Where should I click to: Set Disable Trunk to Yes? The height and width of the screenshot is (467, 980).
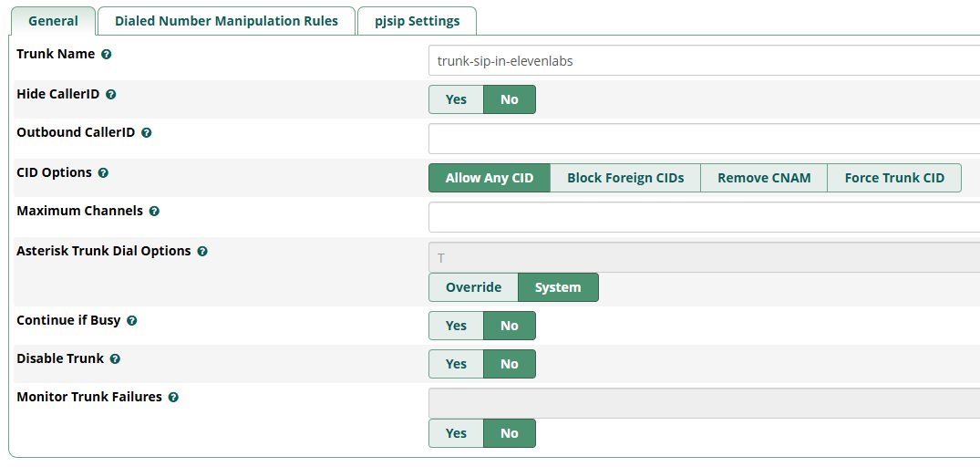(x=456, y=364)
